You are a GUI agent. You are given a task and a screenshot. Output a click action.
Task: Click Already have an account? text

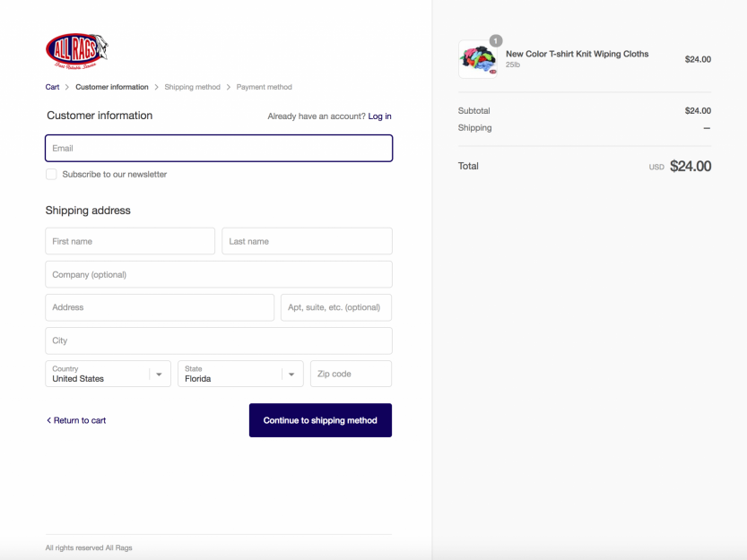[317, 116]
